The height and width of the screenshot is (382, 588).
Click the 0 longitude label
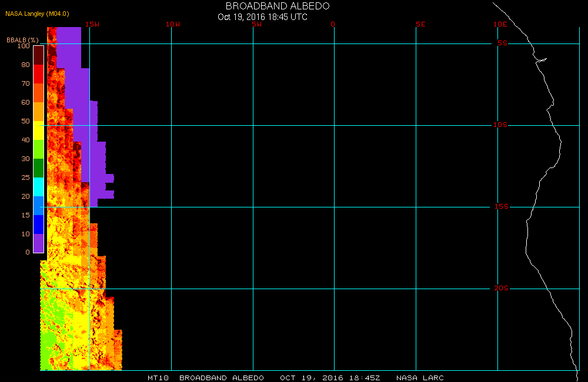tap(333, 24)
